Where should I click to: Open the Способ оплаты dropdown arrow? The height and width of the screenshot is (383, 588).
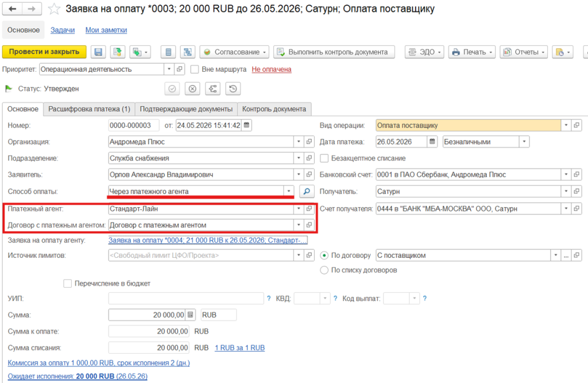tap(289, 191)
